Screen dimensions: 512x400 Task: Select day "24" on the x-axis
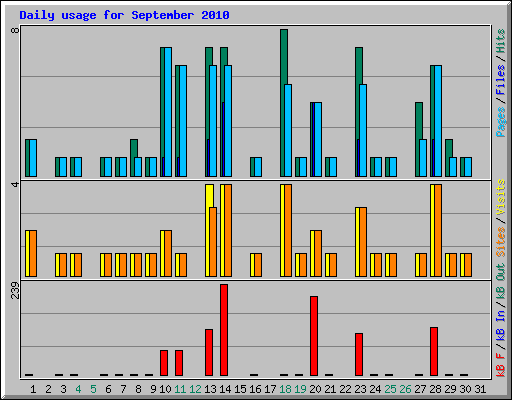tap(375, 389)
